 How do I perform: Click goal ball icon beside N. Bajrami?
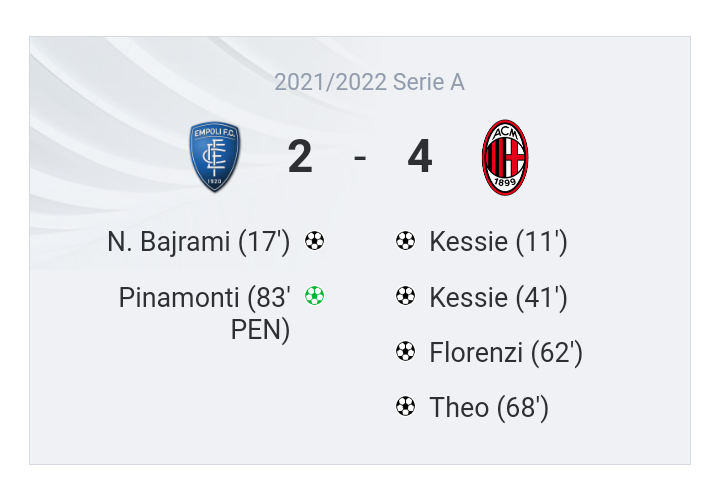click(x=314, y=241)
